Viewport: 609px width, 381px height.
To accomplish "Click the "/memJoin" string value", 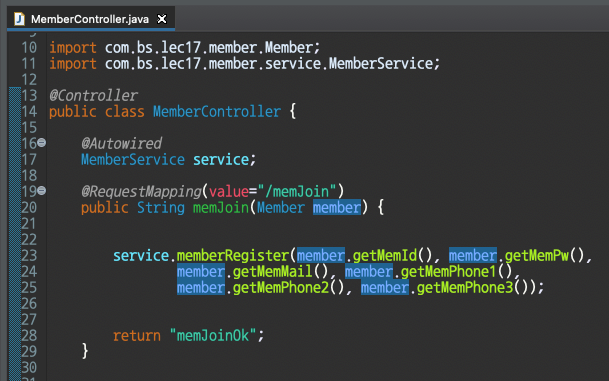I will (x=296, y=191).
